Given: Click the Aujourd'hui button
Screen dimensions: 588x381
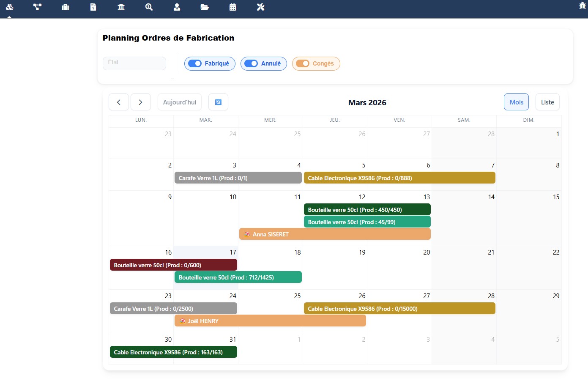Looking at the screenshot, I should (180, 102).
